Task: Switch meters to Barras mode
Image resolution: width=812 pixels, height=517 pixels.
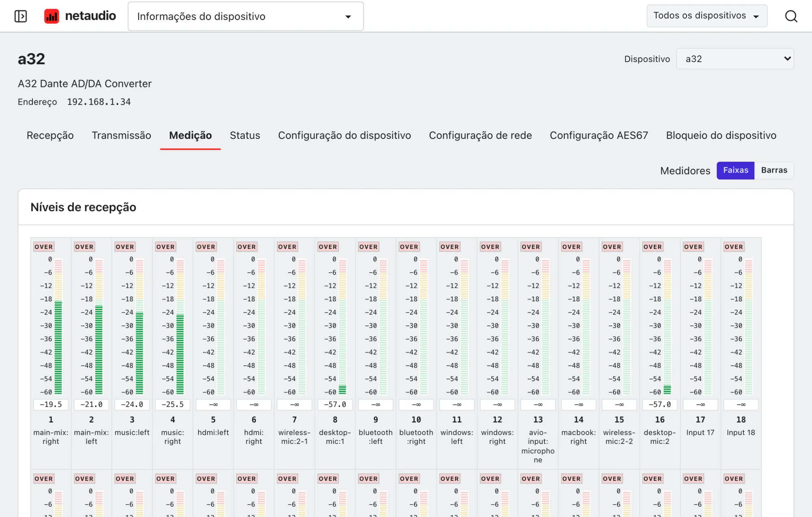Action: [774, 170]
